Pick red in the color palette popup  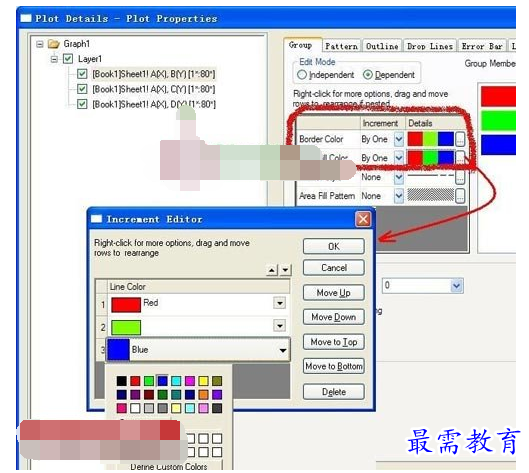pos(135,381)
